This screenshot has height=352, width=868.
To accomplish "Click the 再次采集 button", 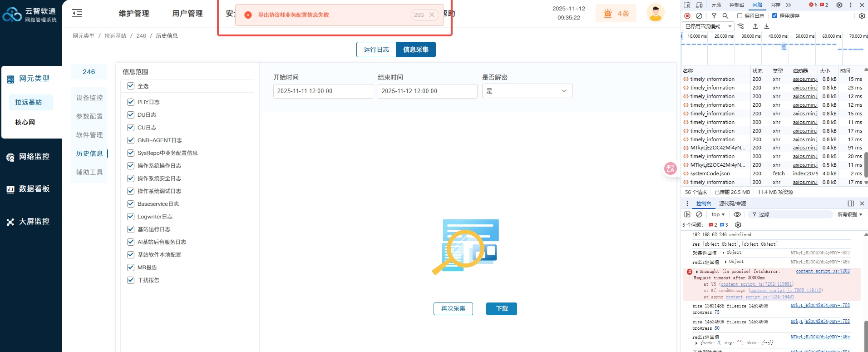I will (x=453, y=309).
